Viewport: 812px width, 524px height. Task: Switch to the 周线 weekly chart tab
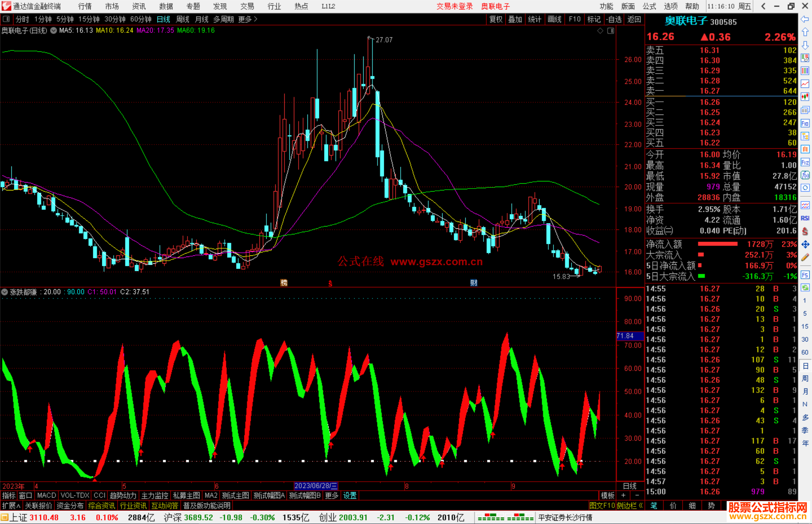tap(182, 19)
